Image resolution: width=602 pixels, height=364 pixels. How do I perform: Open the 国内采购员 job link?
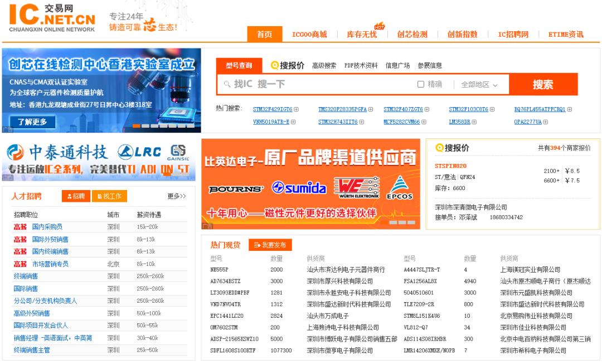(47, 227)
